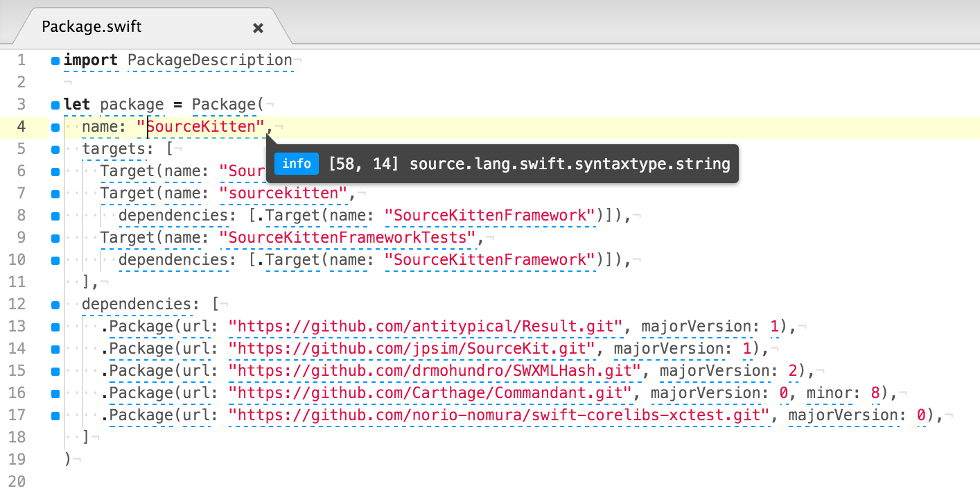Select line number 19 in the gutter

17,460
